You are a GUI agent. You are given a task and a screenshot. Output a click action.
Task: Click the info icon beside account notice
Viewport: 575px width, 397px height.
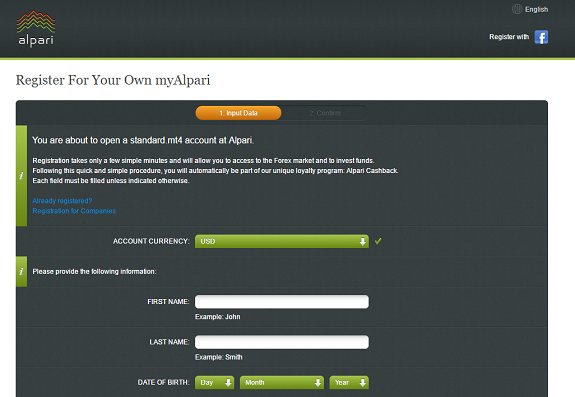click(x=21, y=176)
